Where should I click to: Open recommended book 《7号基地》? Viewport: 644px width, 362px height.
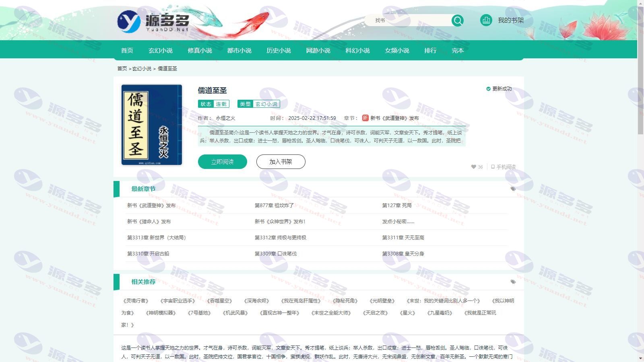click(x=199, y=313)
